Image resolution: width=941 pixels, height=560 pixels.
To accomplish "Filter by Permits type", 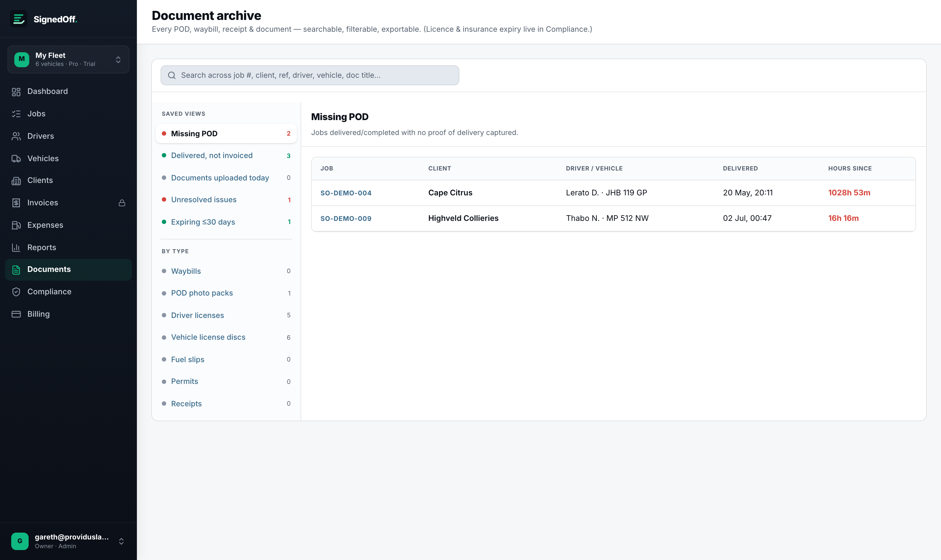I will (x=226, y=381).
